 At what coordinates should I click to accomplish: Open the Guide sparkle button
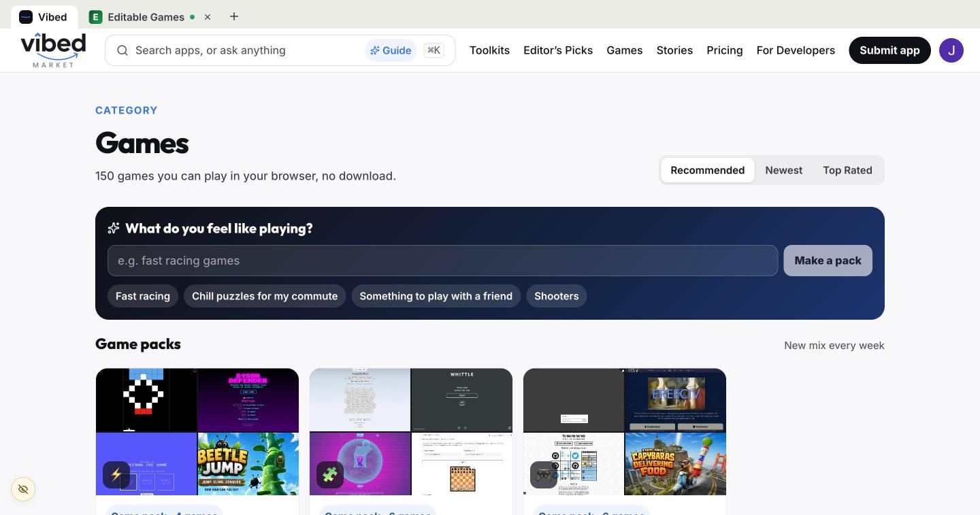coord(391,50)
